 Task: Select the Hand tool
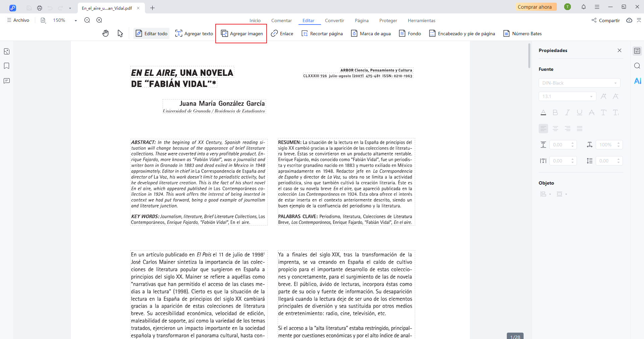point(106,34)
